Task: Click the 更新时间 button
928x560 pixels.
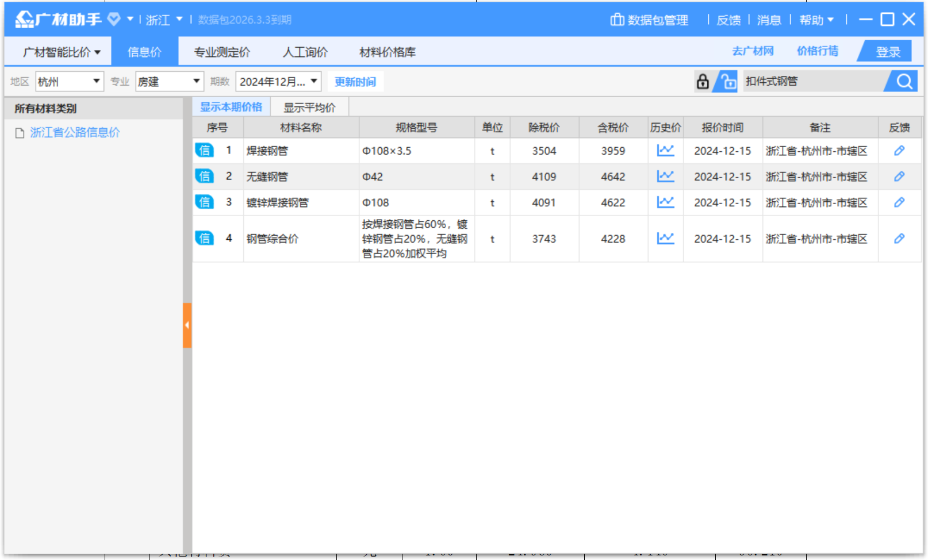Action: 354,81
